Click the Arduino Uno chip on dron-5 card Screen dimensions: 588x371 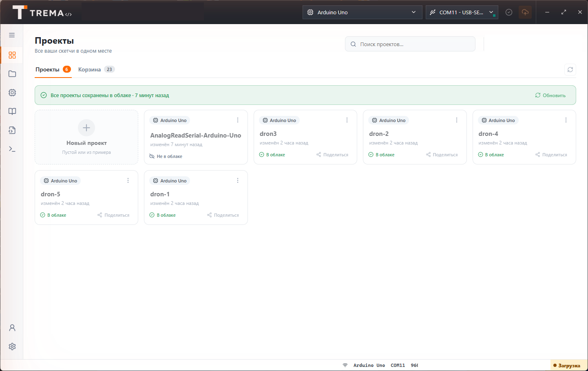click(60, 181)
